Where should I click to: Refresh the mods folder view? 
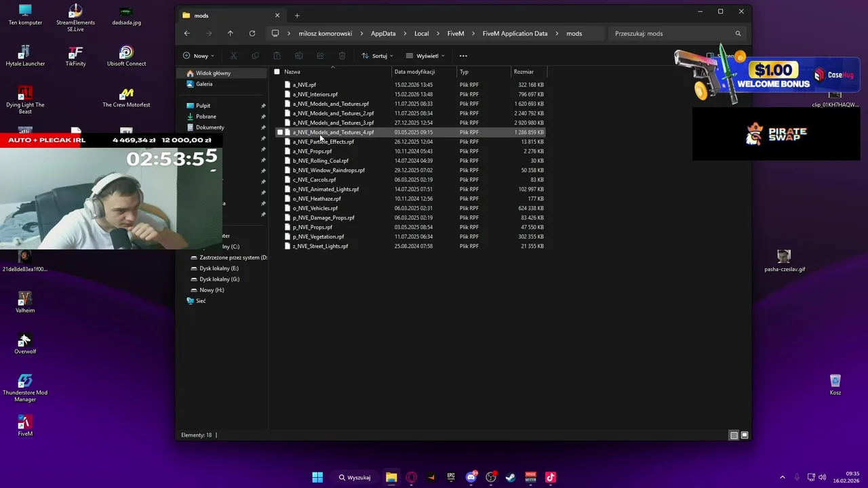[252, 33]
